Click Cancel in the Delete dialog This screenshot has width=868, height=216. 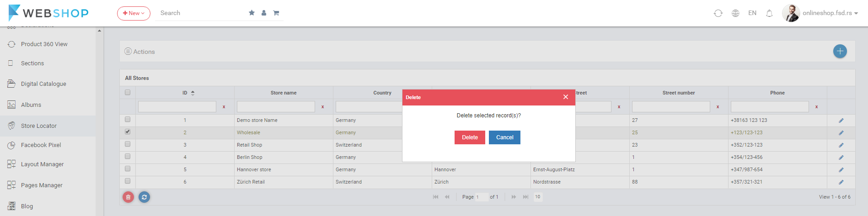[x=504, y=137]
